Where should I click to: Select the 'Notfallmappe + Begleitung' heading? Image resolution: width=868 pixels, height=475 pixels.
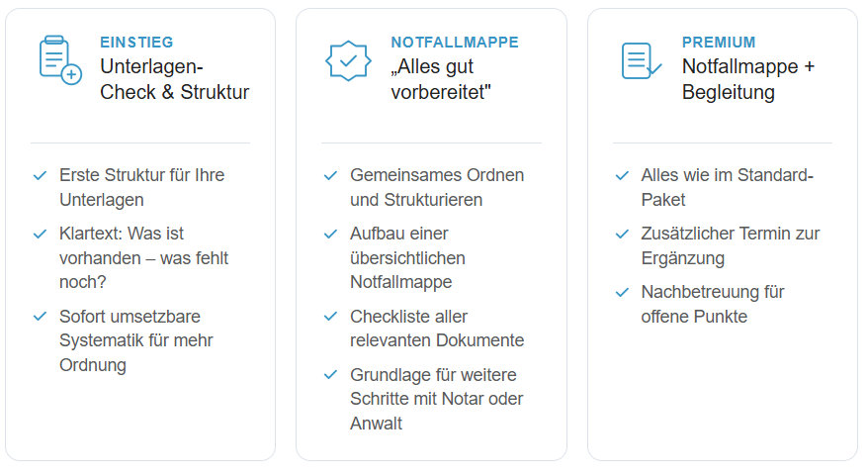click(x=748, y=80)
